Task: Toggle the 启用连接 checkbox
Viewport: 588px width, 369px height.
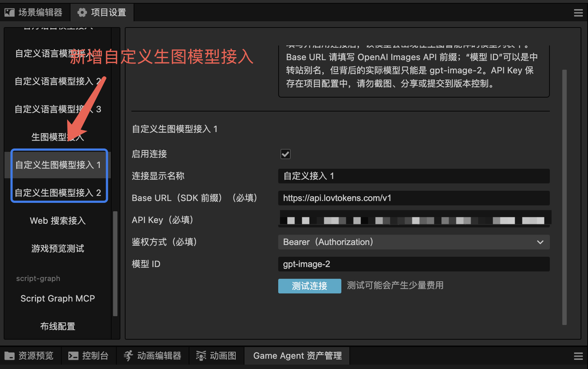Action: pyautogui.click(x=286, y=154)
